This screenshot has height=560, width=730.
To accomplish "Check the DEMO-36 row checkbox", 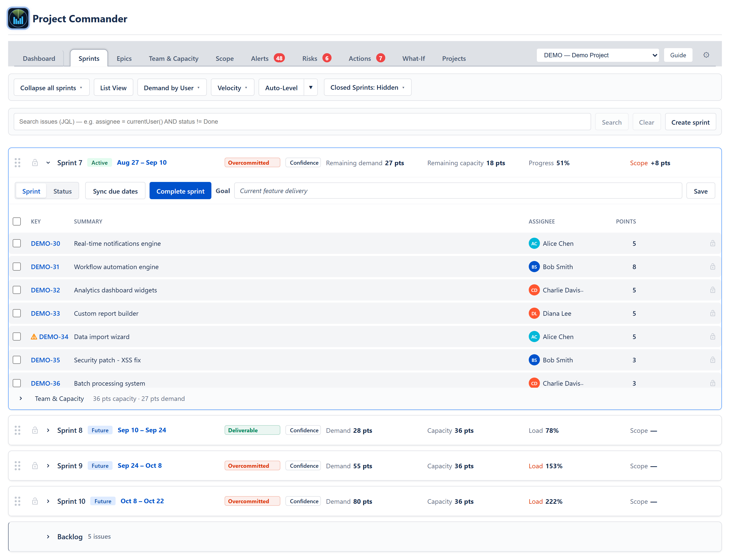I will (17, 383).
